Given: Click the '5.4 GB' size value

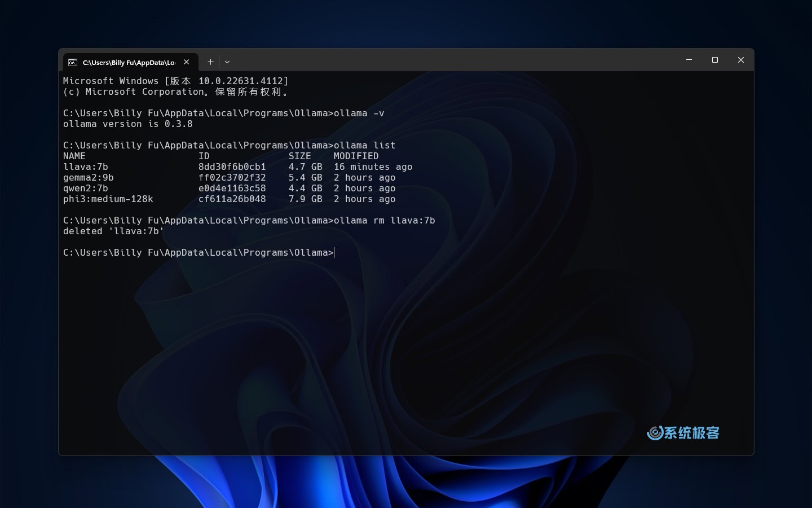Looking at the screenshot, I should 306,177.
